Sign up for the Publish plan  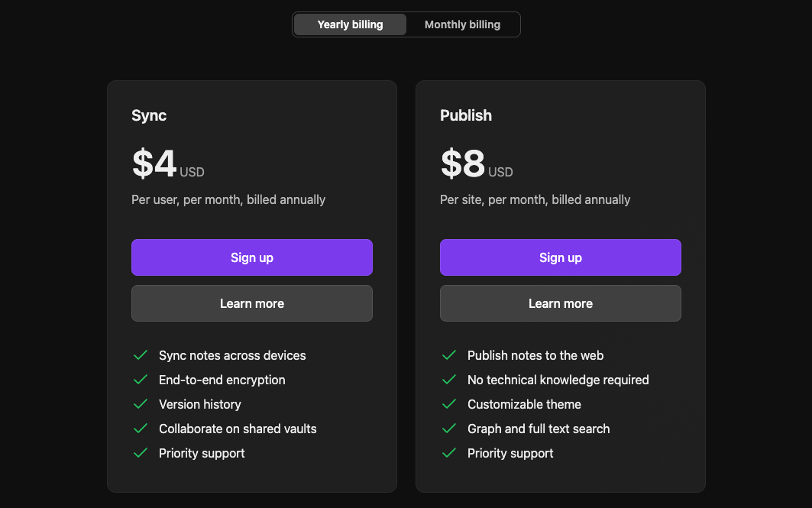click(561, 257)
